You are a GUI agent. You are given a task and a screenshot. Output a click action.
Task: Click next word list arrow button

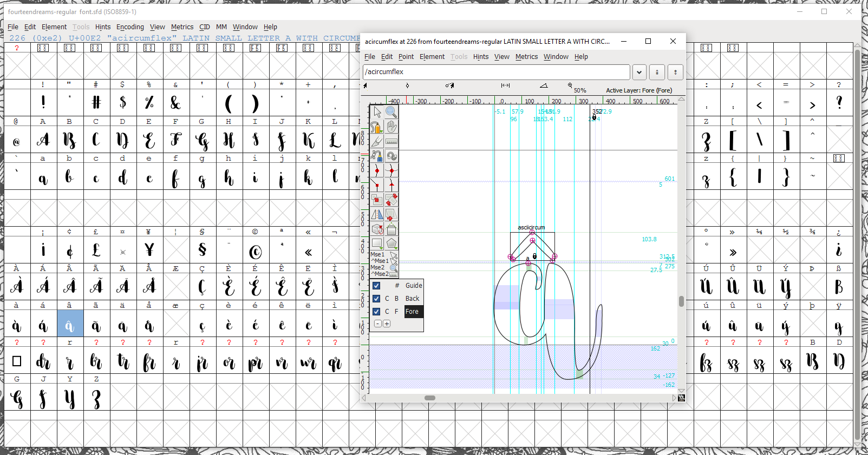coord(675,72)
